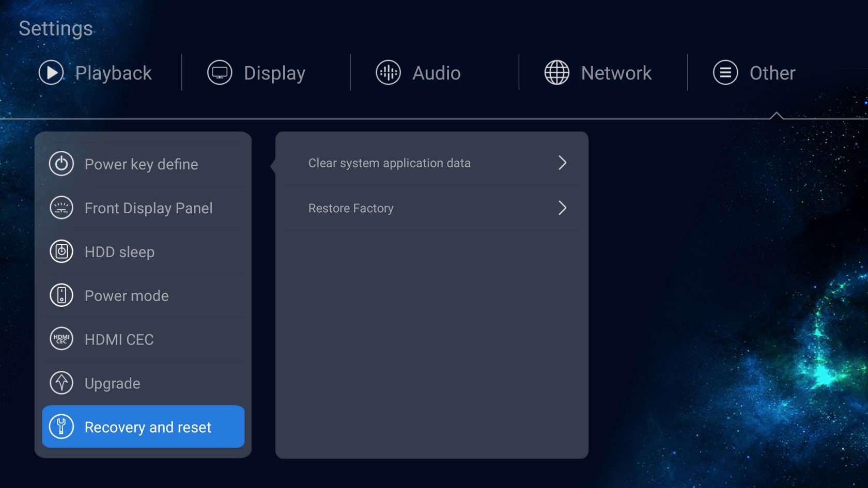The width and height of the screenshot is (868, 488).
Task: Click the Power key define power icon
Action: (61, 164)
